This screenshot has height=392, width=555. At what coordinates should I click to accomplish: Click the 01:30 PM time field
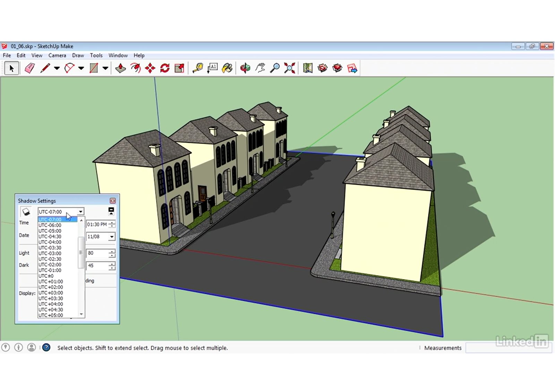coord(97,224)
